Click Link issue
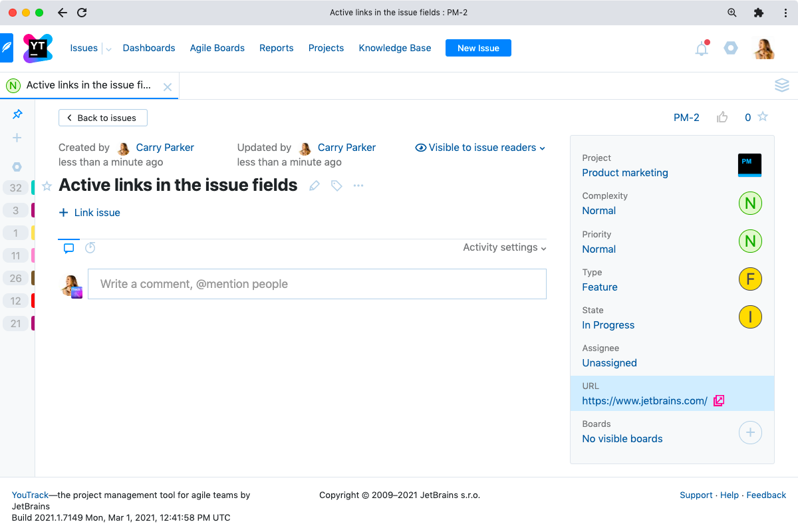The height and width of the screenshot is (532, 798). click(x=90, y=213)
